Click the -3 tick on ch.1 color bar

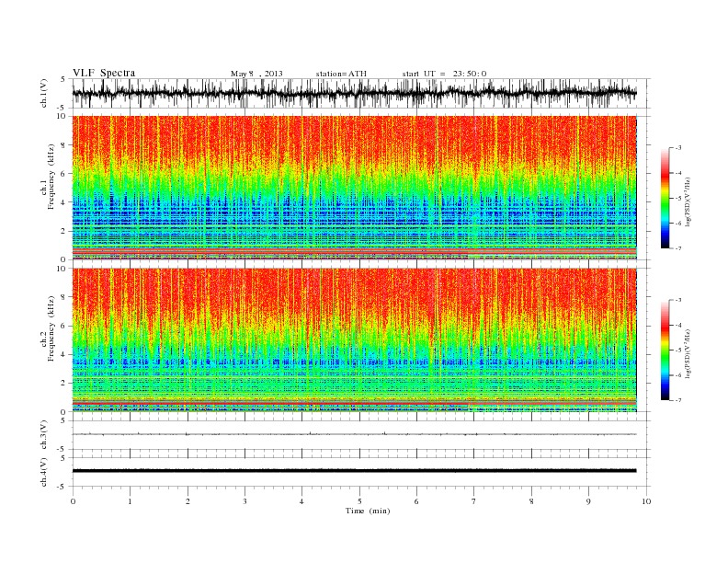677,148
